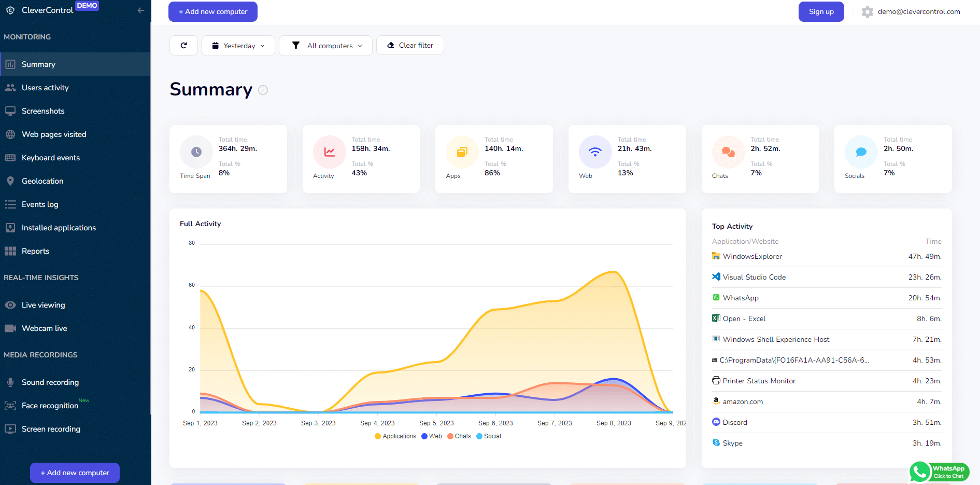
Task: Toggle Chats series in chart legend
Action: (459, 436)
